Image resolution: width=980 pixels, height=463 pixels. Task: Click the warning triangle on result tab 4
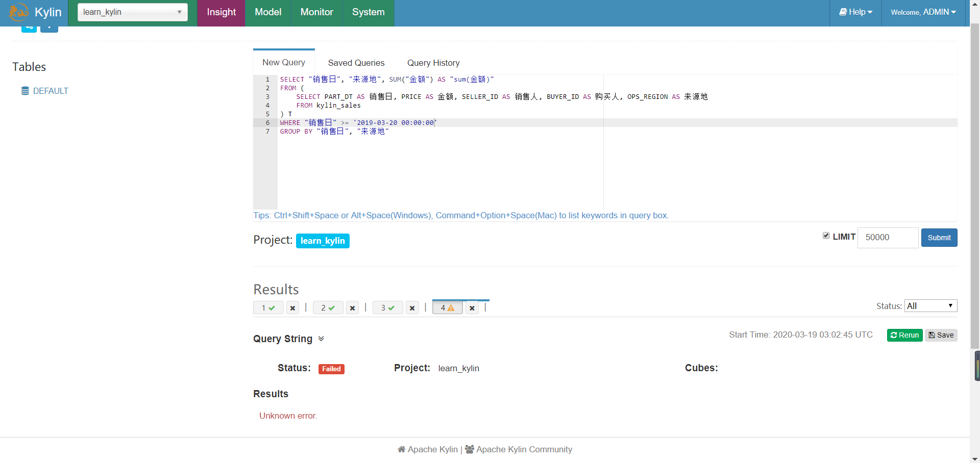(x=452, y=307)
